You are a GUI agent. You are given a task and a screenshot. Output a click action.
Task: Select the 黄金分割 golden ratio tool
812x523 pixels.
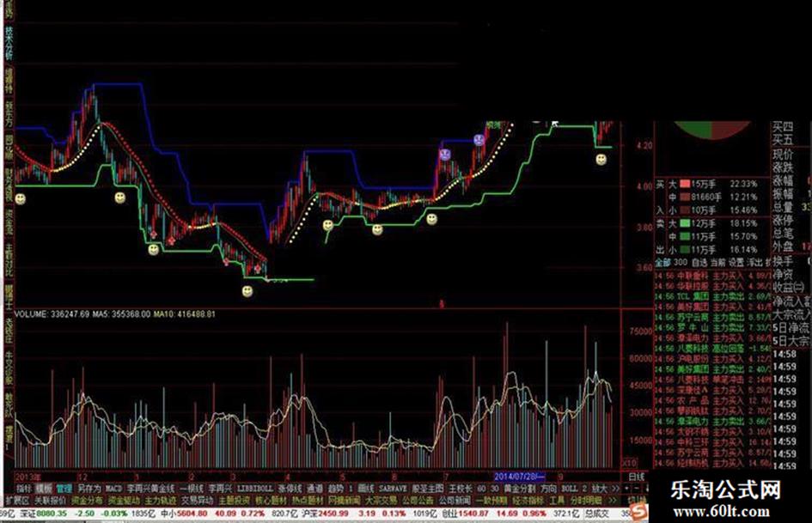(x=520, y=489)
